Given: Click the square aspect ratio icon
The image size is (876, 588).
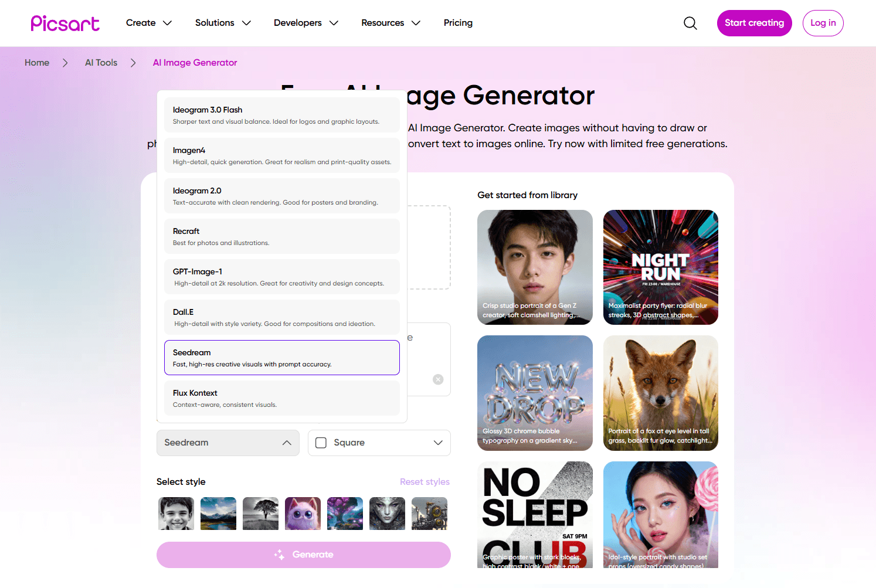Looking at the screenshot, I should pyautogui.click(x=321, y=443).
